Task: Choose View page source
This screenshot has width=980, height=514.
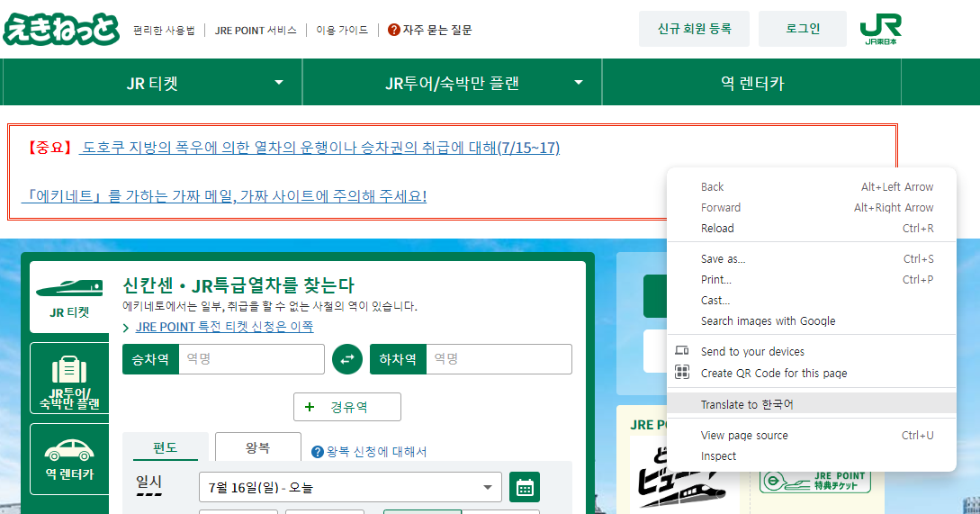Action: [811, 435]
